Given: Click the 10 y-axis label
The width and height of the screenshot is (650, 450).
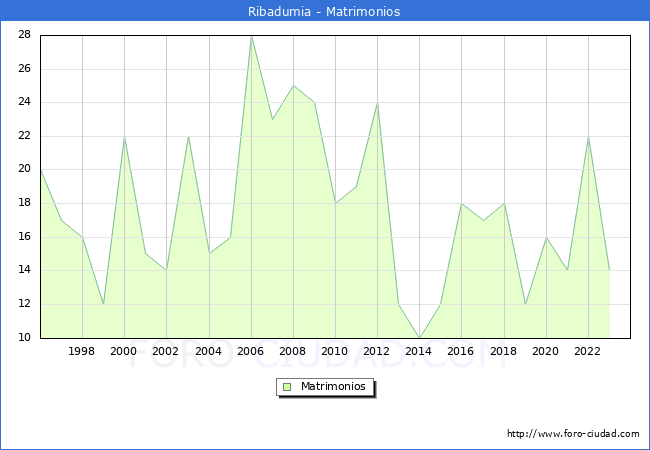Looking at the screenshot, I should tap(24, 338).
